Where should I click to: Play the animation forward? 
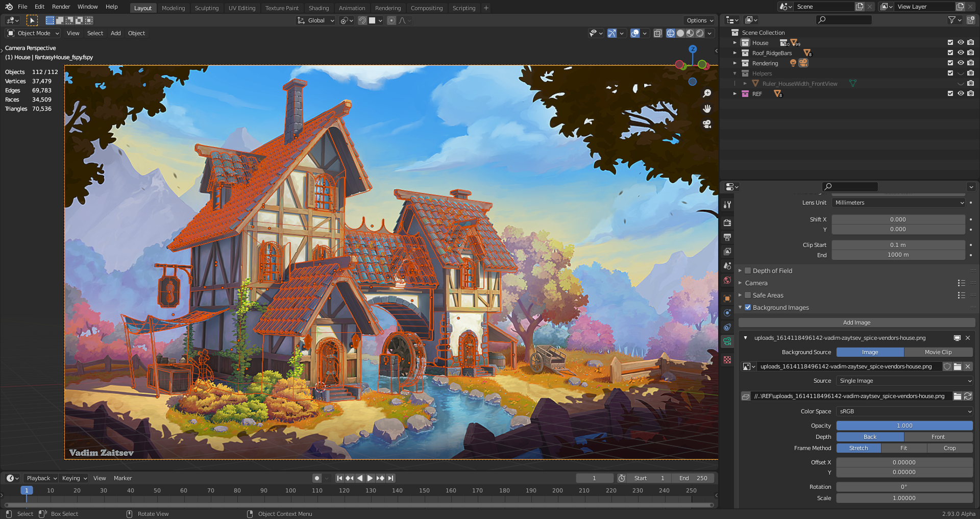(370, 478)
